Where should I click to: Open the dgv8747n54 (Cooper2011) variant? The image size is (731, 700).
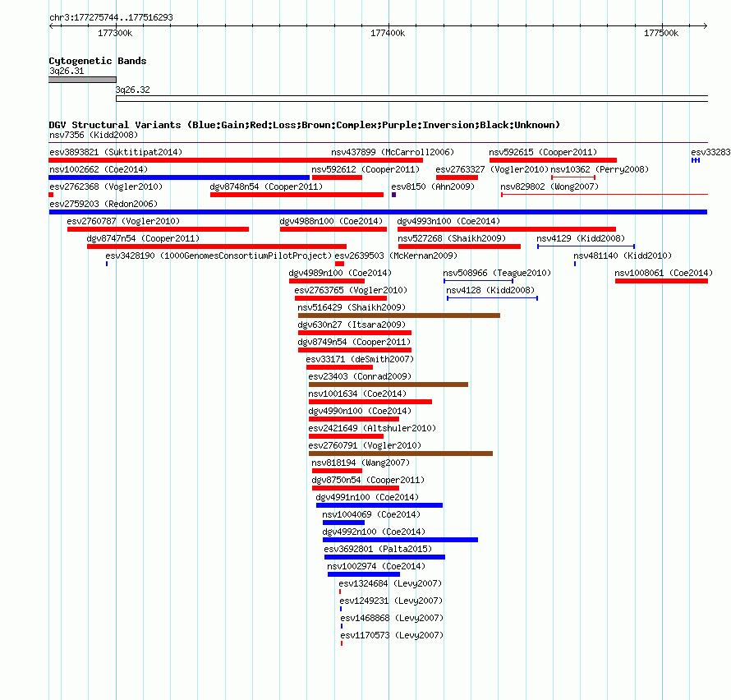143,238
